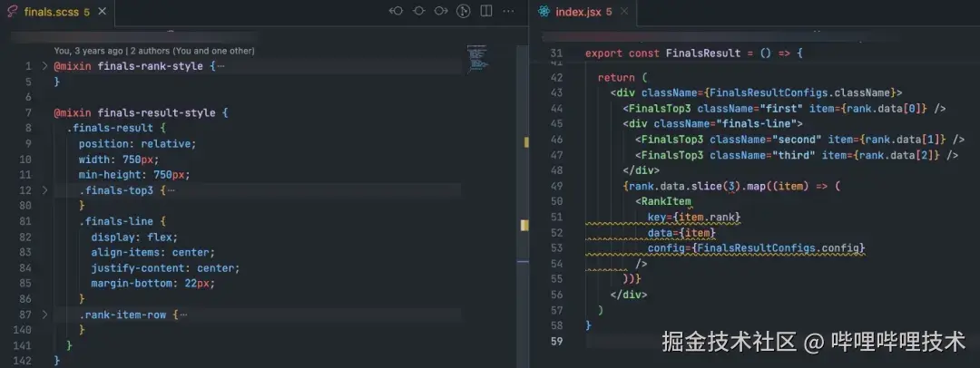Click line number 59 in index.jsx
This screenshot has height=368, width=980.
556,341
